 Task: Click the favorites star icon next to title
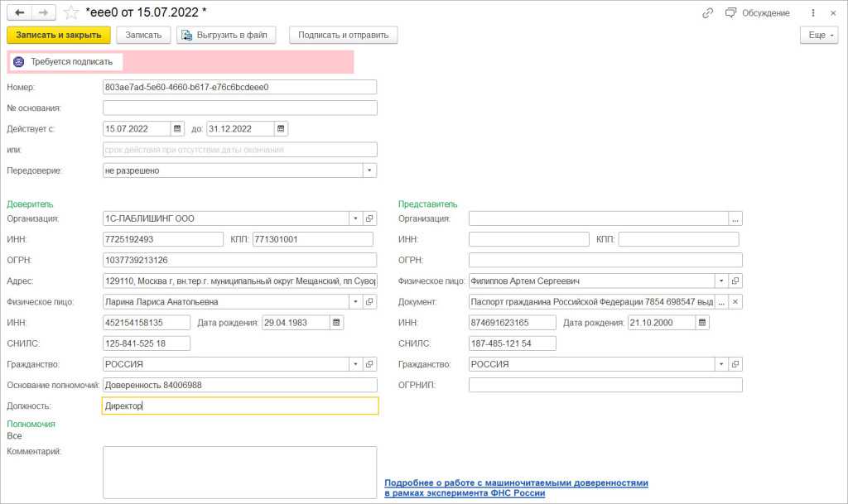72,12
